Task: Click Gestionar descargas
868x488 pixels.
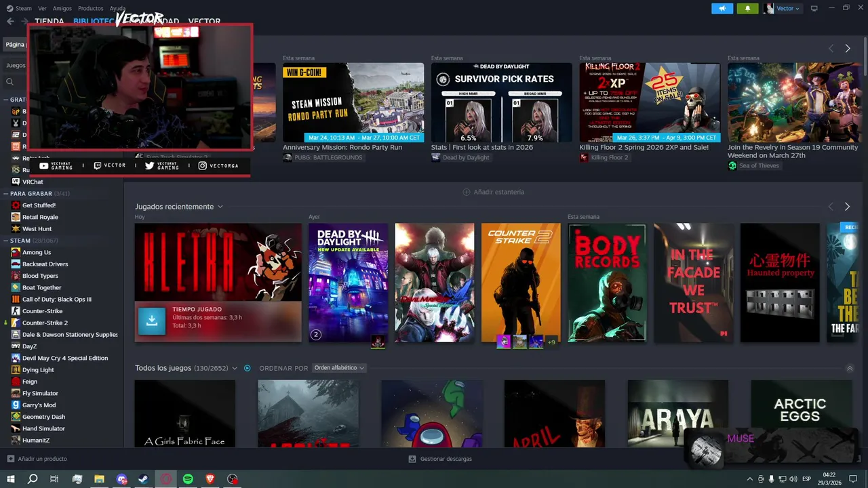Action: (x=440, y=459)
